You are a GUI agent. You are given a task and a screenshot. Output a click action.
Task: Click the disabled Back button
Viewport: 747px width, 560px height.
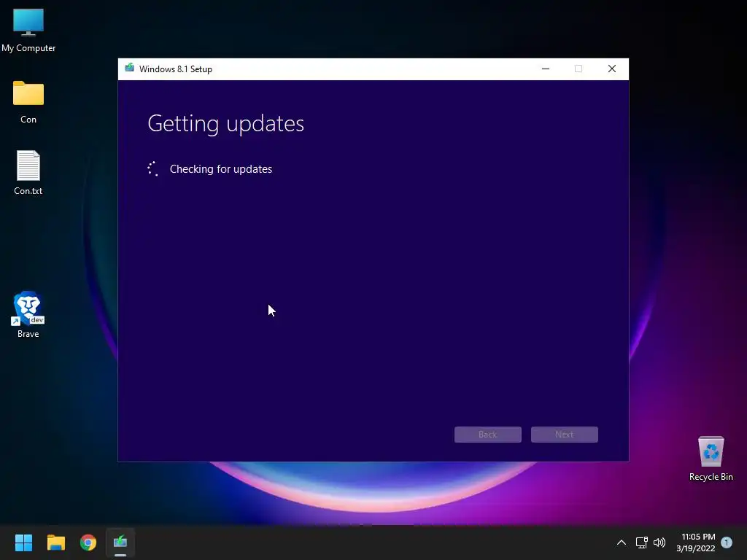pyautogui.click(x=488, y=435)
